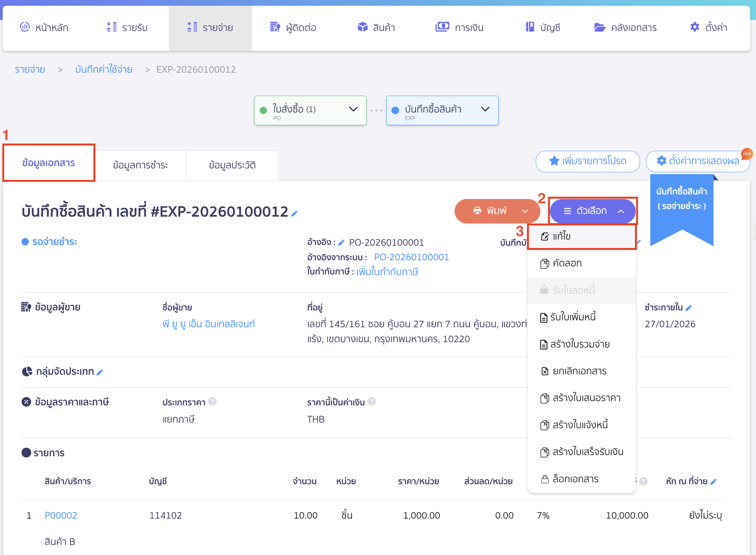The image size is (756, 555).
Task: Click pencil icon beside กลุ่มจัดประเภท
Action: [100, 372]
